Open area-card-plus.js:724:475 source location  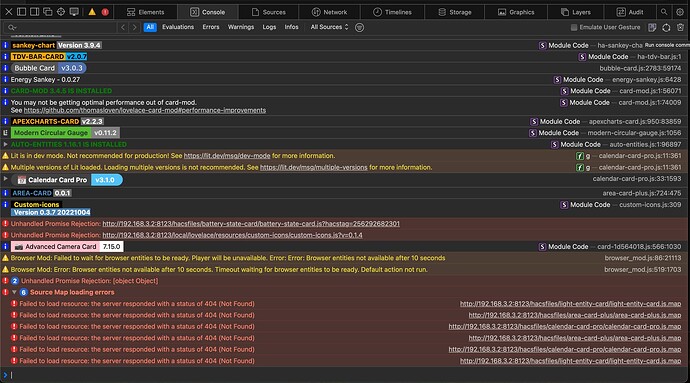click(642, 193)
